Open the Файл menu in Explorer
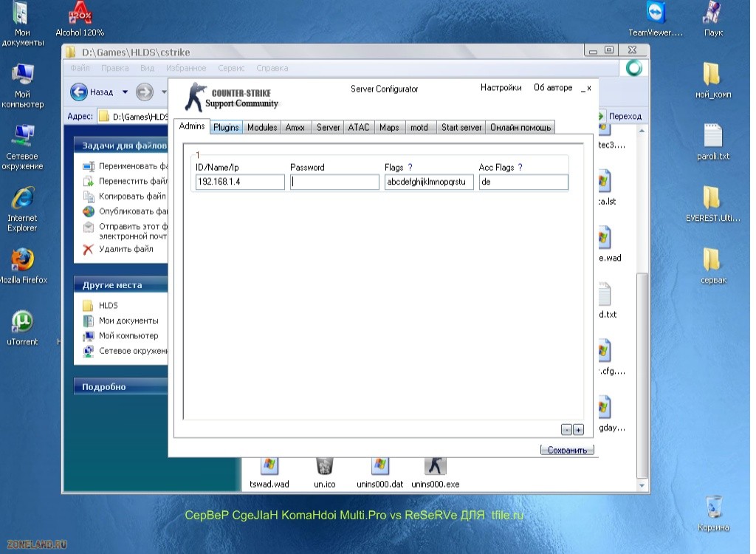756x554 pixels. pyautogui.click(x=80, y=68)
